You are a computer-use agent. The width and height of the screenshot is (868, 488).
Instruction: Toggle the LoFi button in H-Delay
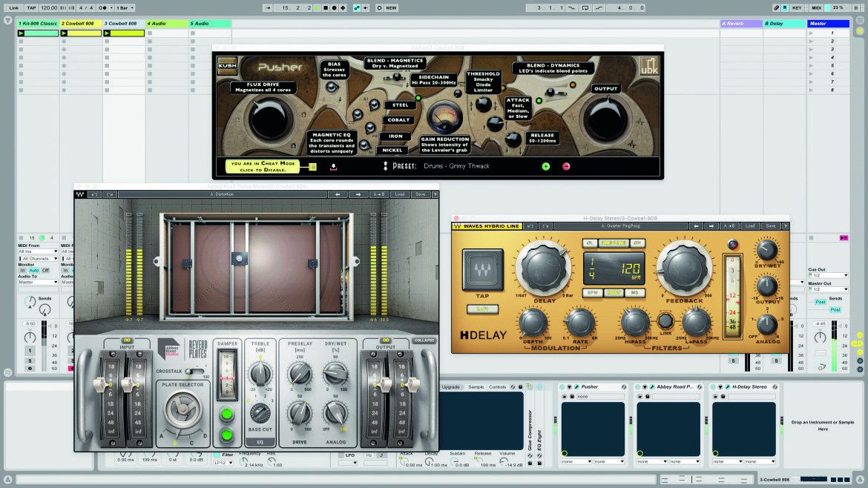click(482, 309)
